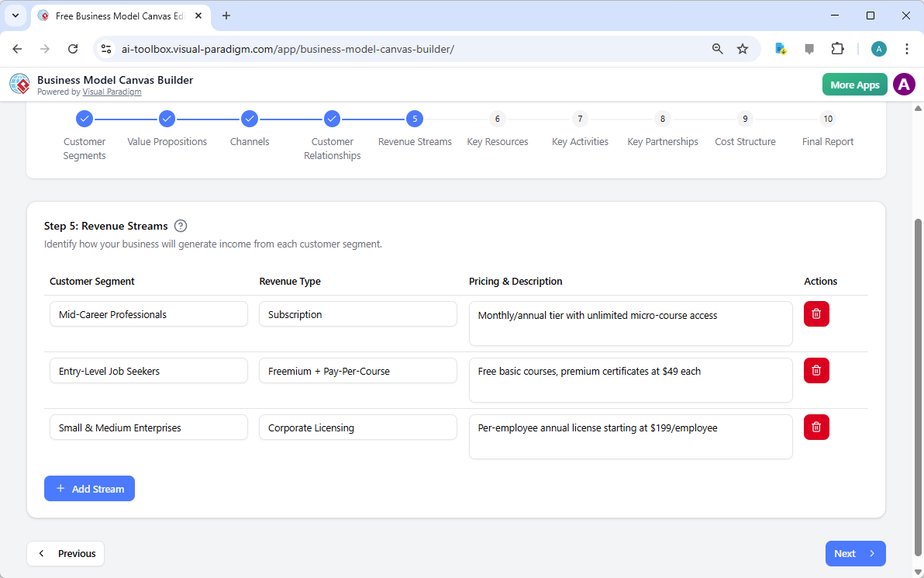
Task: Click the zoom icon in the address bar
Action: [x=717, y=48]
